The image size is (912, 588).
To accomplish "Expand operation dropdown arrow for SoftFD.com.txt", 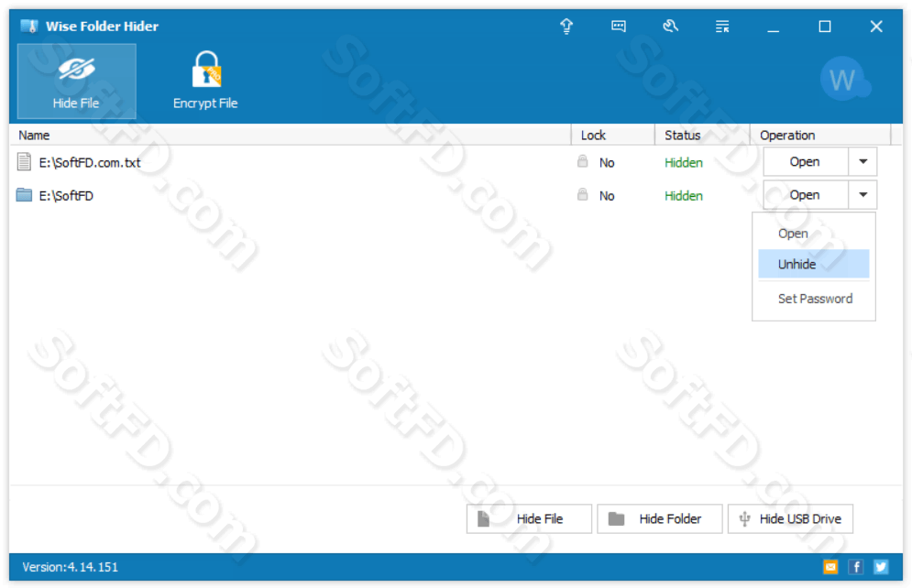I will (863, 161).
